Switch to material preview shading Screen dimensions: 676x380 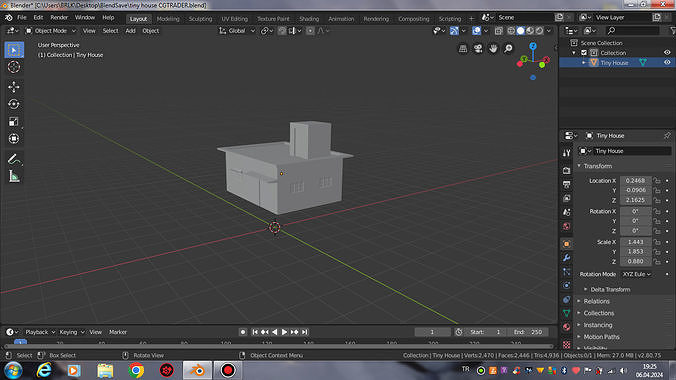click(x=530, y=31)
